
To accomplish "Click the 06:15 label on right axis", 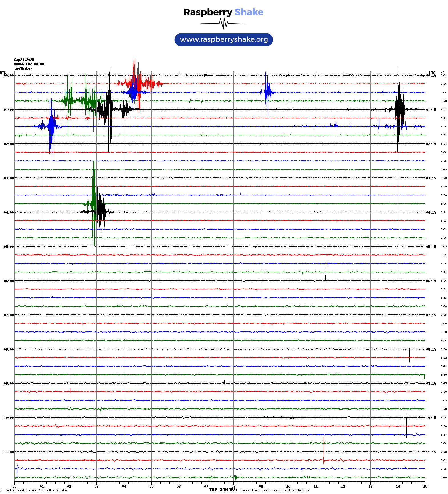I will point(431,281).
